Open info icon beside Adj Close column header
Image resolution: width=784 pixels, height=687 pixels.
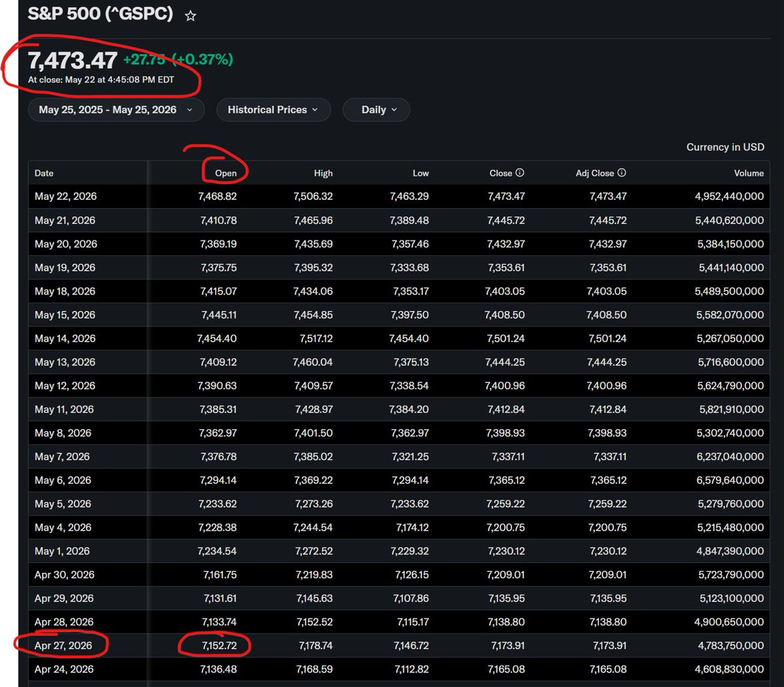(x=622, y=173)
